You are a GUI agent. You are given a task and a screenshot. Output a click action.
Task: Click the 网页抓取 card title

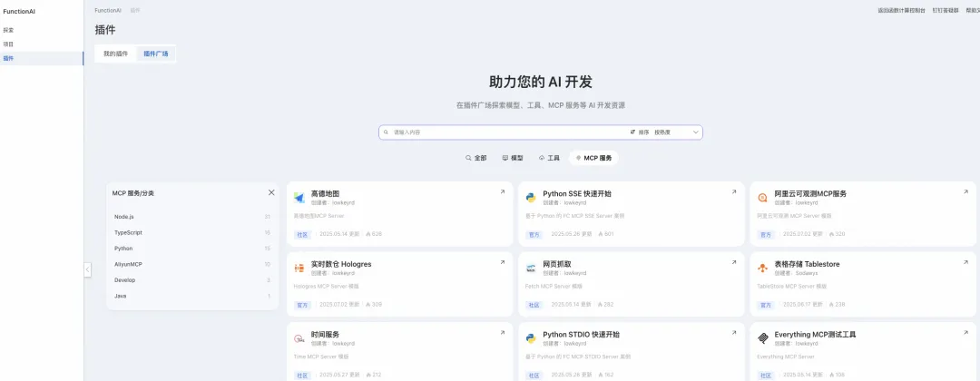[556, 264]
